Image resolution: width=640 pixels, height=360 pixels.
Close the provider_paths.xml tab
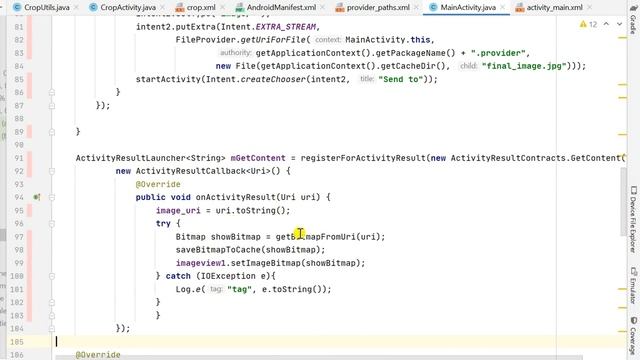tap(416, 7)
